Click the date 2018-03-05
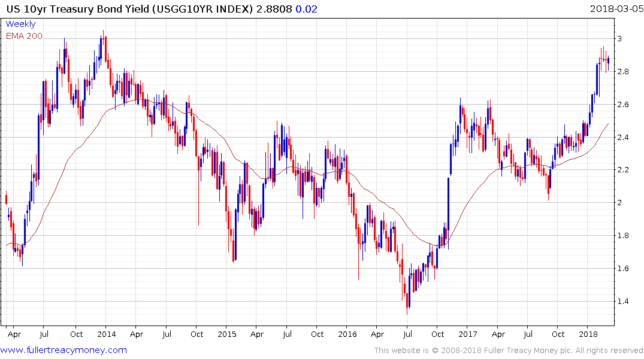Screen dimensions: 644x359 coord(616,9)
